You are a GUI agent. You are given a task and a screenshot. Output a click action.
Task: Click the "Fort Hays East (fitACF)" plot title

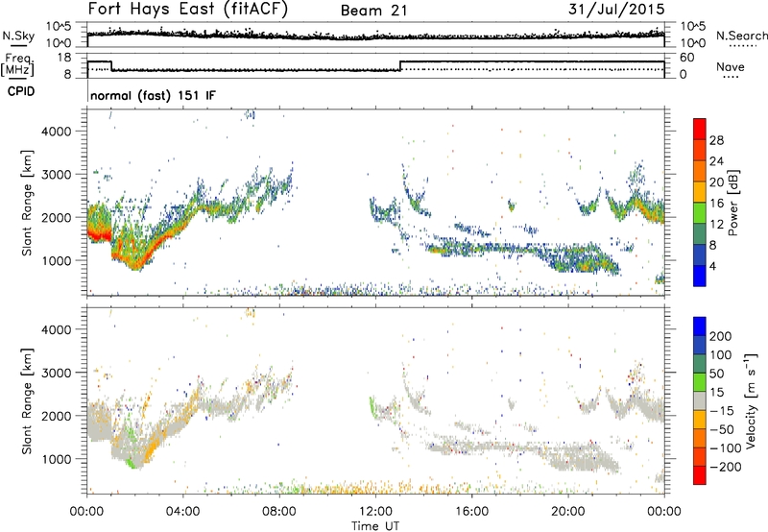click(x=188, y=9)
